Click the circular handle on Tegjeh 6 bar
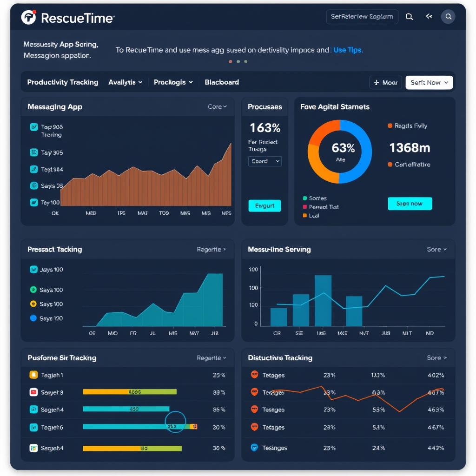The height and width of the screenshot is (476, 476). [175, 422]
